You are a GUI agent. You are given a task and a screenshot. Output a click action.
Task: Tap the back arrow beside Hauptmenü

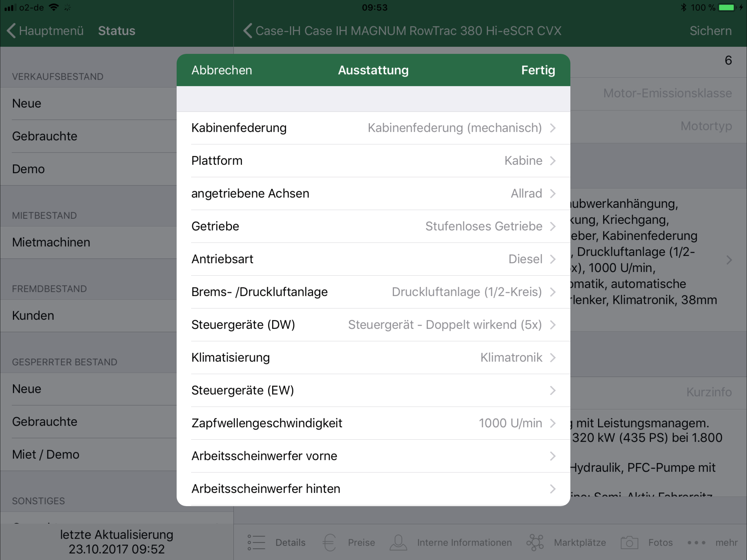11,31
